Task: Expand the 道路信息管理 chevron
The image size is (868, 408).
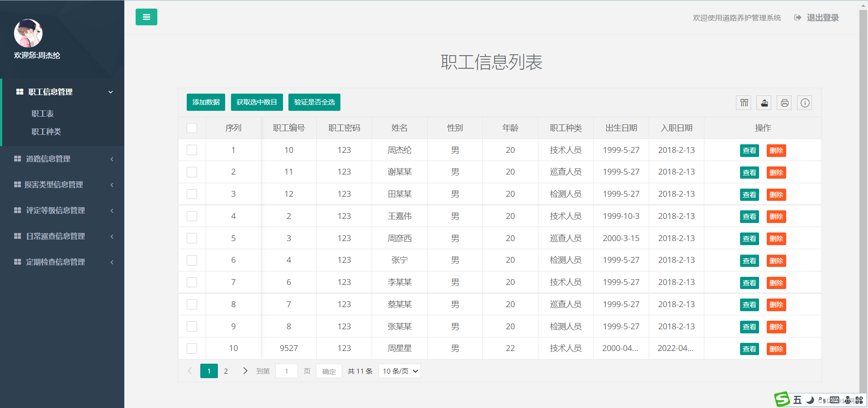Action: pos(112,159)
